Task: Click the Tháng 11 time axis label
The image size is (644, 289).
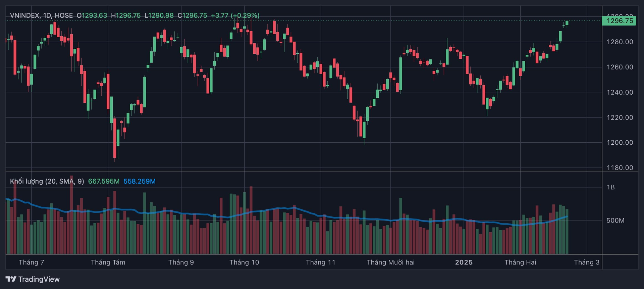Action: click(321, 262)
